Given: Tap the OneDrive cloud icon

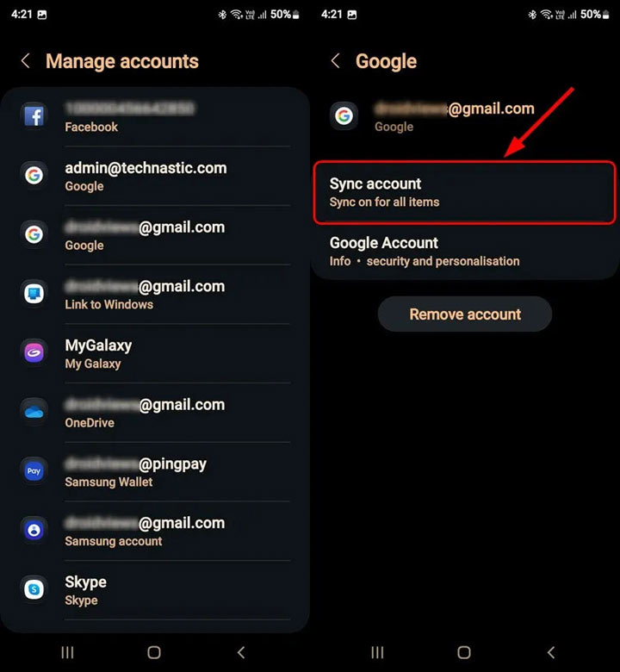Looking at the screenshot, I should coord(34,413).
